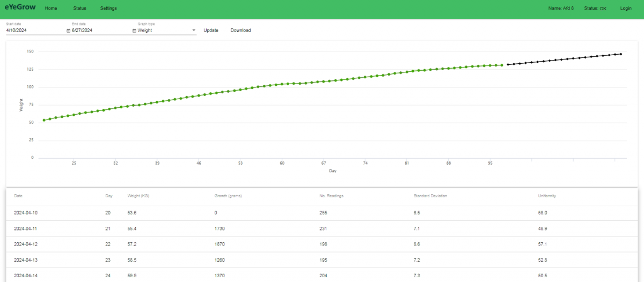This screenshot has width=644, height=282.
Task: Click the Download button
Action: pos(240,31)
